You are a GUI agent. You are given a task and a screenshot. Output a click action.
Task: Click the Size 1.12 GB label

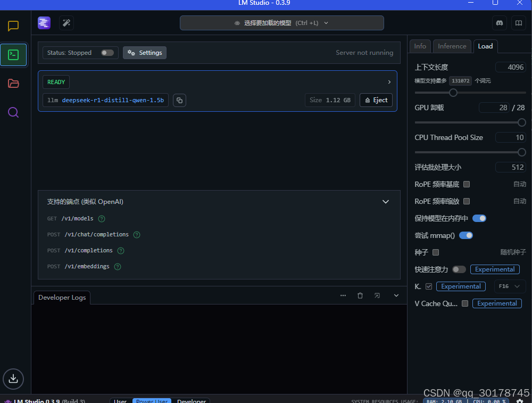330,100
